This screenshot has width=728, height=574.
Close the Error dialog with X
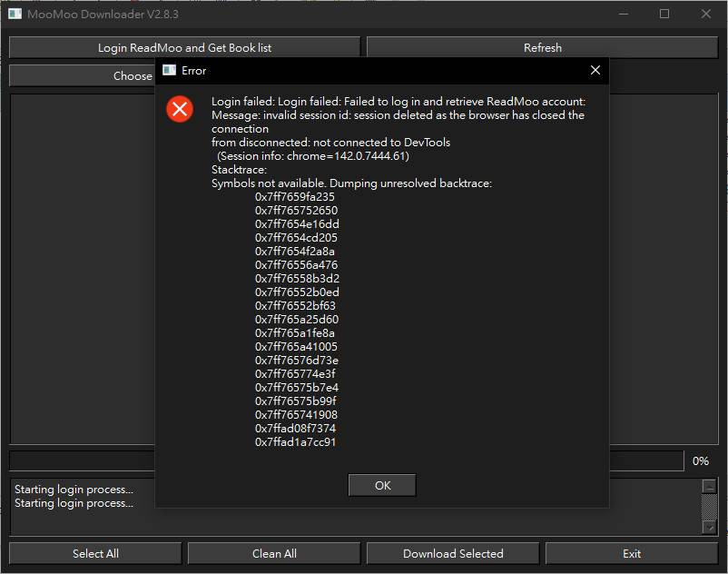tap(595, 70)
